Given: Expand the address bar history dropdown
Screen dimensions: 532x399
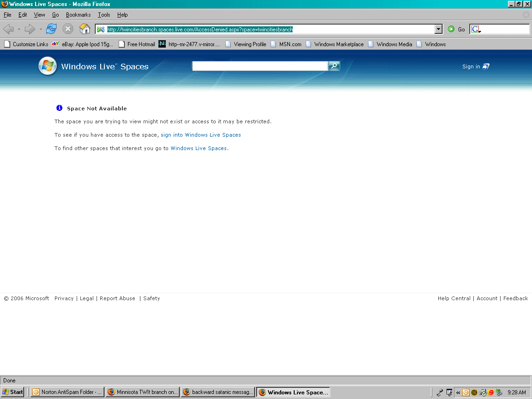Looking at the screenshot, I should click(x=438, y=29).
